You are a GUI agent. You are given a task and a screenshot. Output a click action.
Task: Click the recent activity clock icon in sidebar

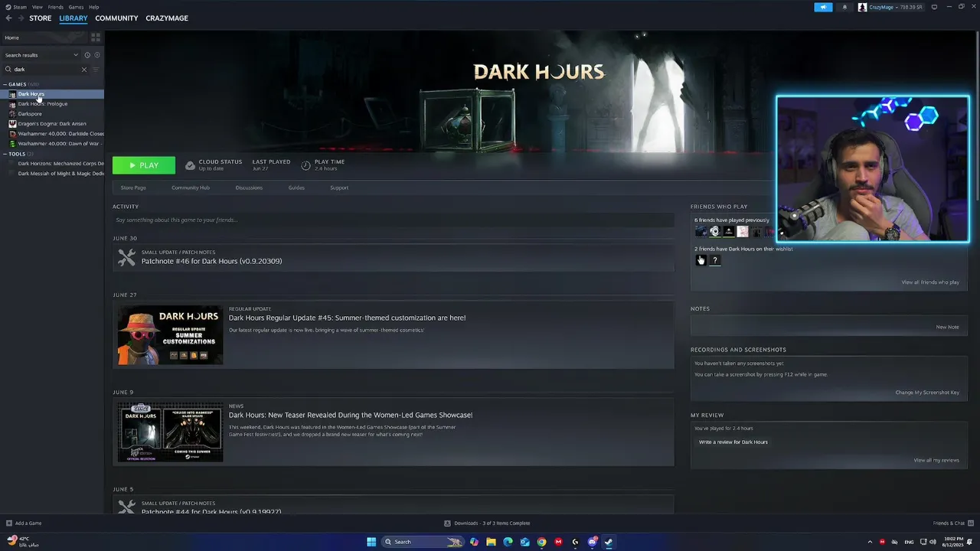87,55
